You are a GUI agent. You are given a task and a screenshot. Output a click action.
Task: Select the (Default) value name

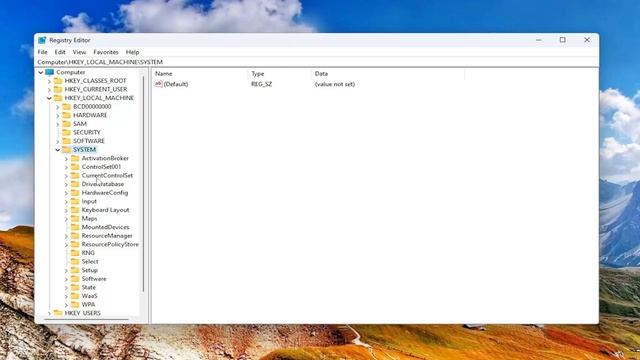[x=176, y=84]
